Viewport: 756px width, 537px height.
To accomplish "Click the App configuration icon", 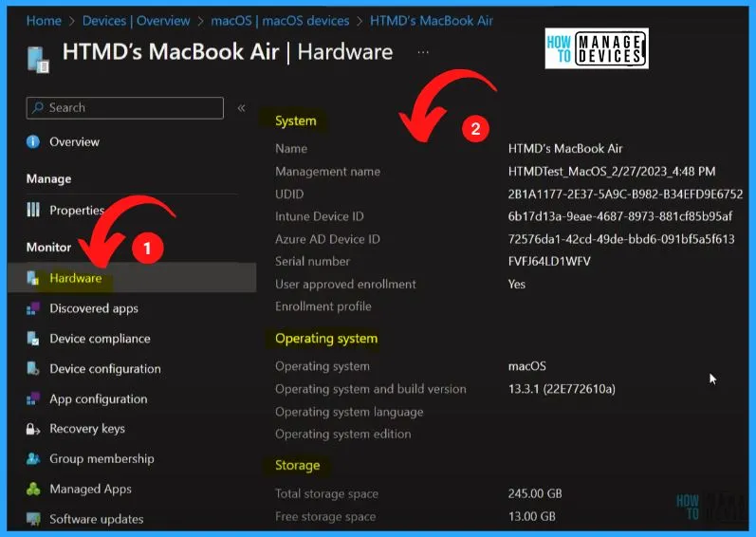I will (x=33, y=398).
